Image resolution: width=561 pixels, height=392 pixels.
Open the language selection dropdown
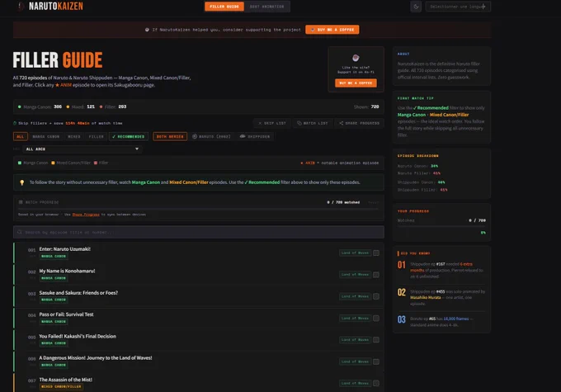tap(458, 7)
